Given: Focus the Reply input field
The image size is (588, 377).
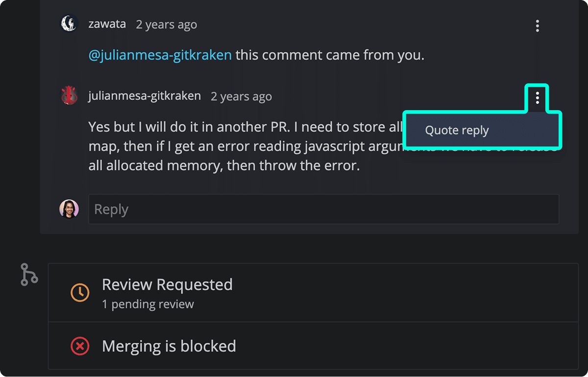Looking at the screenshot, I should pos(323,209).
